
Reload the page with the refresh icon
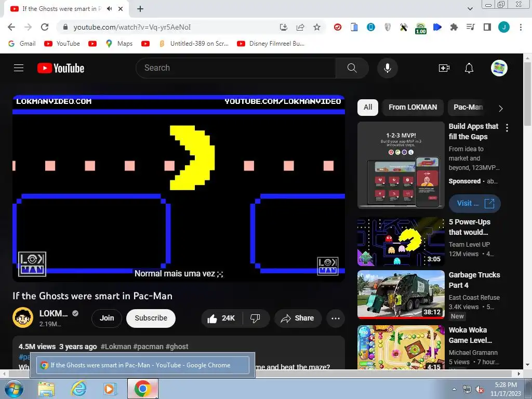click(x=45, y=27)
